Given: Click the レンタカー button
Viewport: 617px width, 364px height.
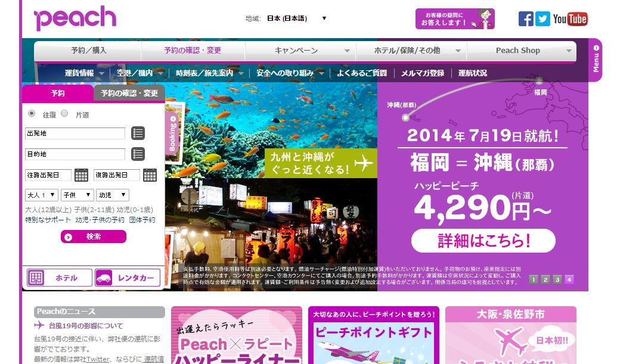Looking at the screenshot, I should pyautogui.click(x=128, y=278).
